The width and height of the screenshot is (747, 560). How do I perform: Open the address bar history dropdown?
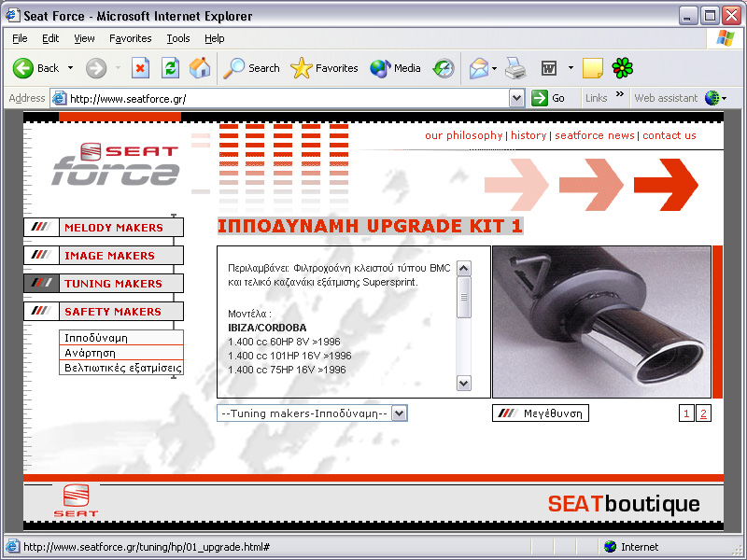517,99
